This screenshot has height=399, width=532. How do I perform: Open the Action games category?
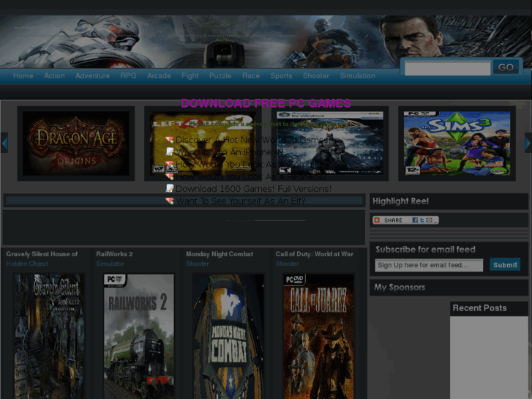[54, 75]
